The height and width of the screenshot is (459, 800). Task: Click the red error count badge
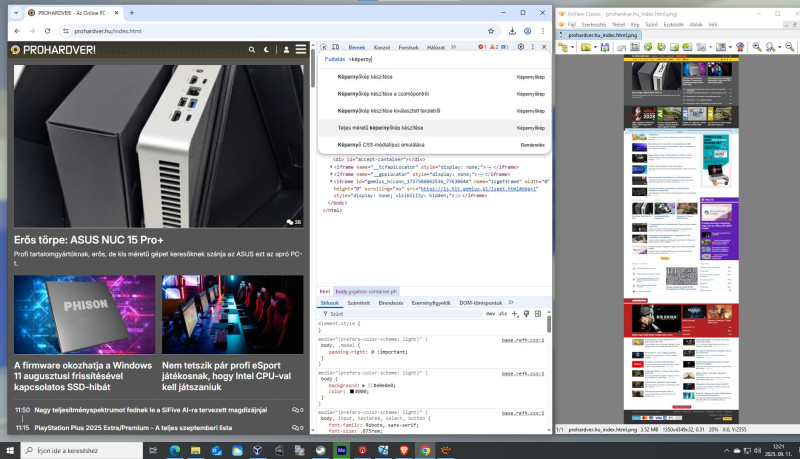click(482, 47)
